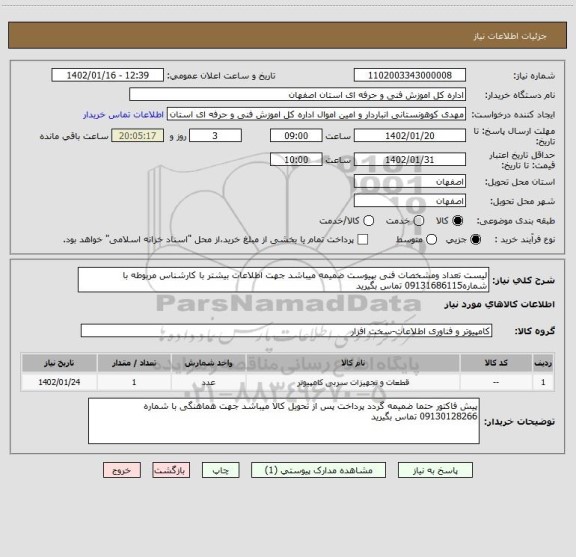Click the price validity date 1402/01/31
This screenshot has height=557, width=576.
[410, 159]
